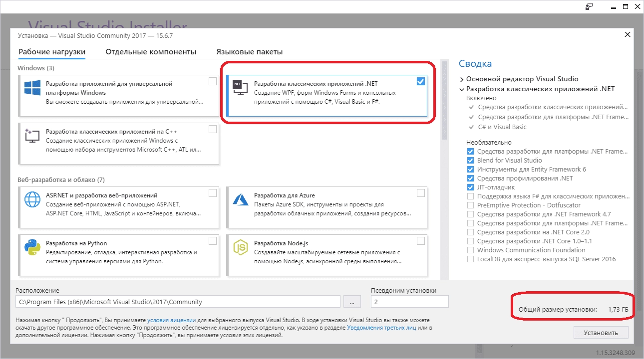Open the Уведомления третьих лиц link

coord(382,328)
